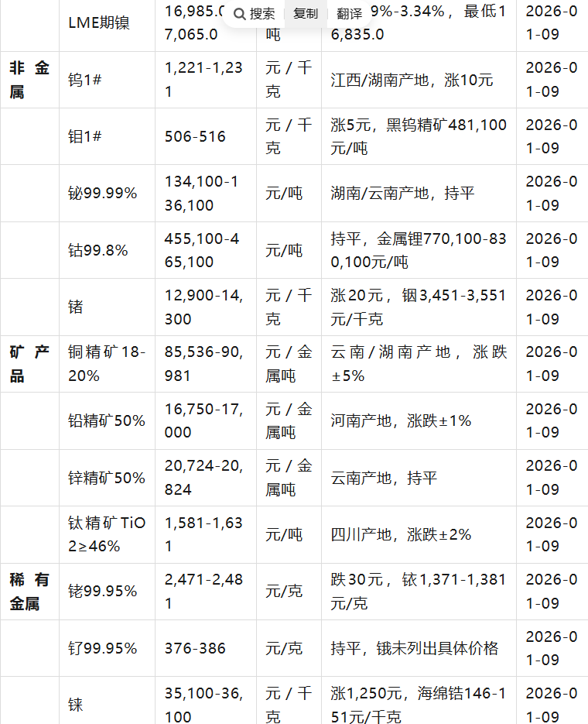
Task: Click the 铅精矿50% product cell
Action: pos(107,420)
